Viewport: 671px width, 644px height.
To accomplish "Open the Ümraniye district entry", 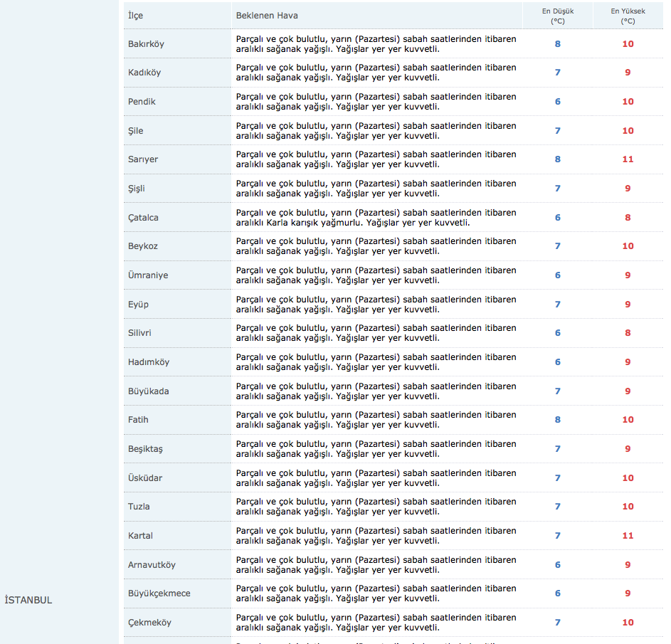I will tap(148, 275).
